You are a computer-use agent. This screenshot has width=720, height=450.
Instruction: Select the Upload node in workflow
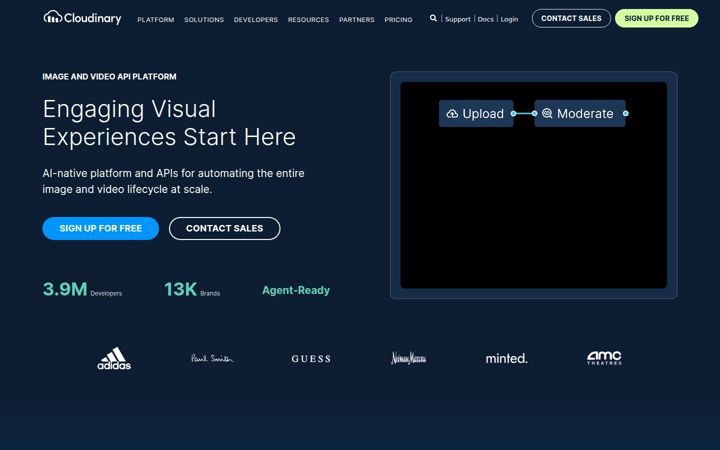(x=476, y=113)
